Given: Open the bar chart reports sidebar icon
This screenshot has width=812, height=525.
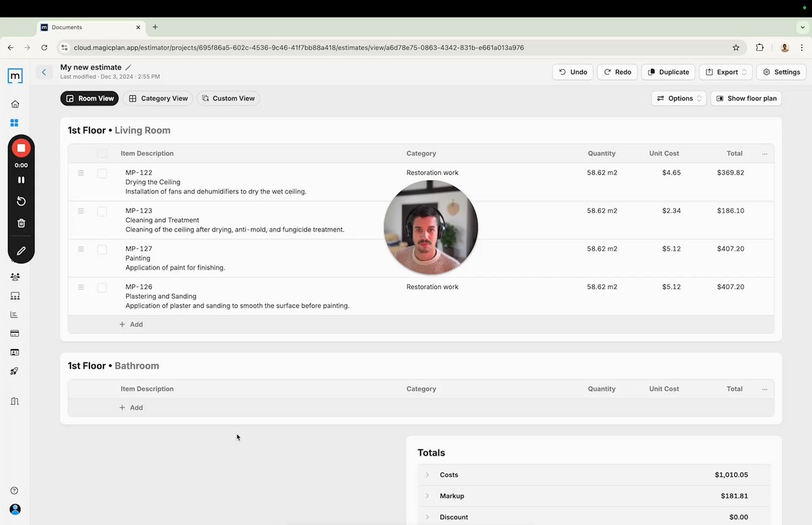Looking at the screenshot, I should coord(15,315).
